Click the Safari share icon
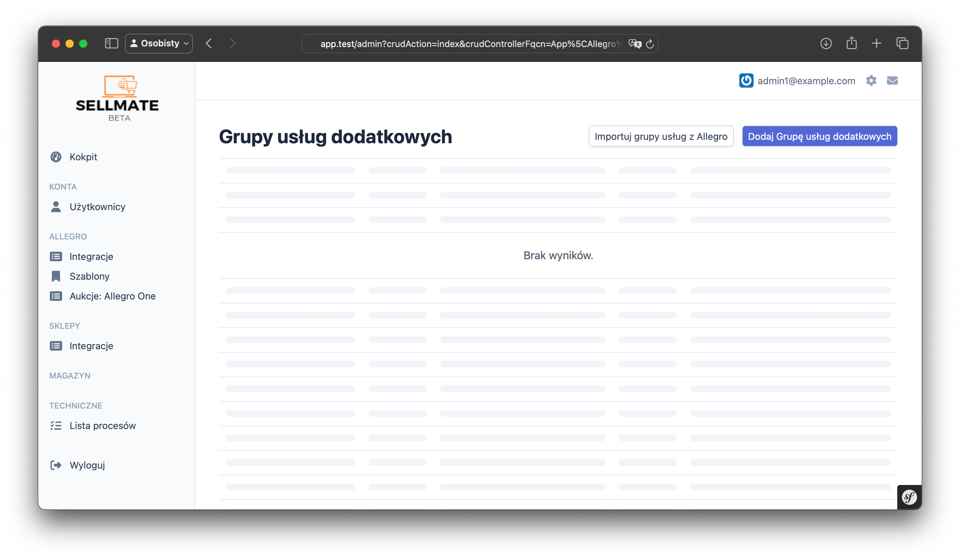 click(x=852, y=43)
